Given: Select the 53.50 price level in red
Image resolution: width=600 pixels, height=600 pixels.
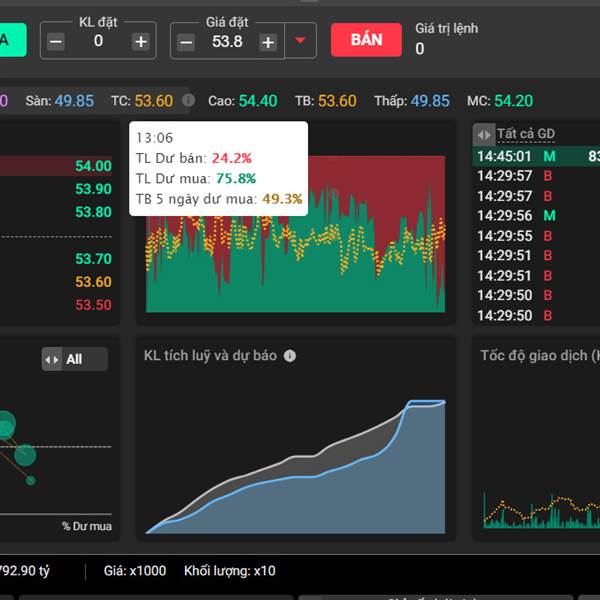Looking at the screenshot, I should point(93,305).
